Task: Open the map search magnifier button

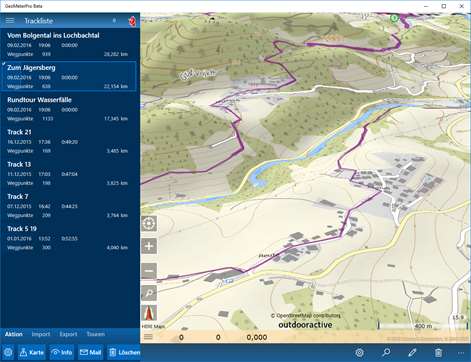Action: pos(149,293)
